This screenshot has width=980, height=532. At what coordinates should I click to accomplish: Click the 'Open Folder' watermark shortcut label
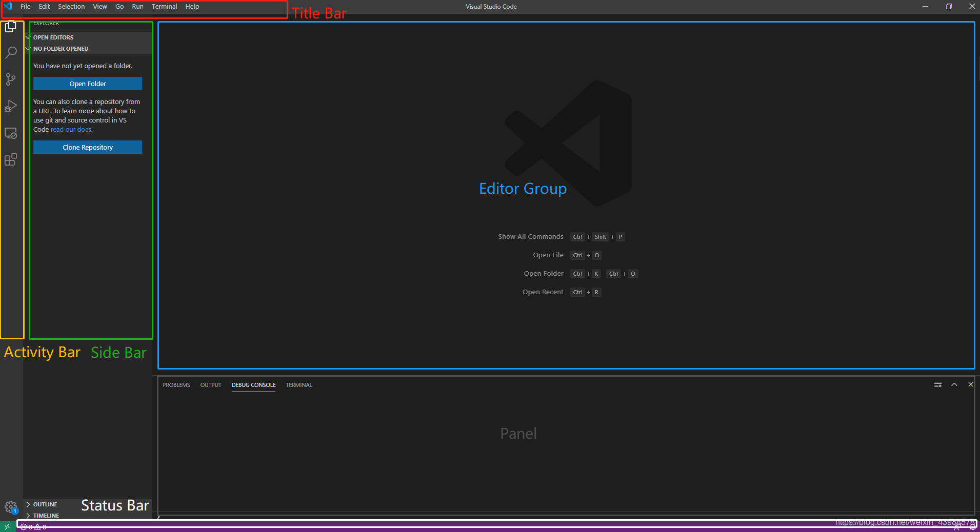(544, 274)
